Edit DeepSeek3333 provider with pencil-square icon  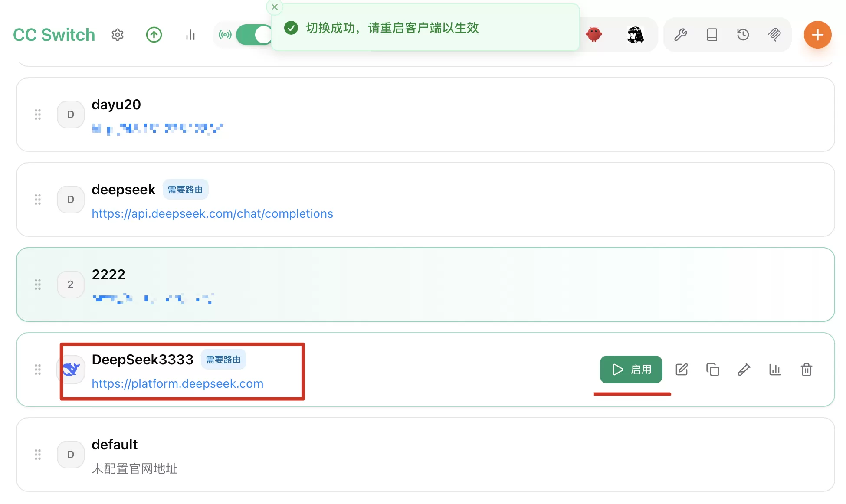pos(682,370)
